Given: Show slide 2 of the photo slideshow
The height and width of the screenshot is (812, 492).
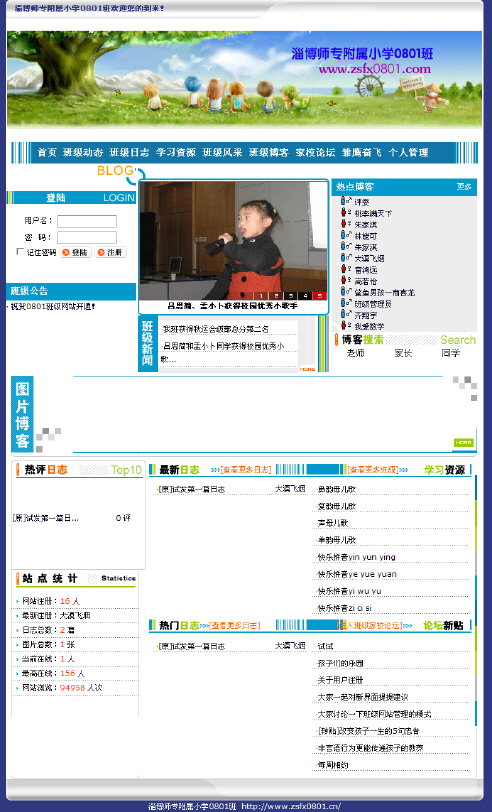Looking at the screenshot, I should 276,296.
